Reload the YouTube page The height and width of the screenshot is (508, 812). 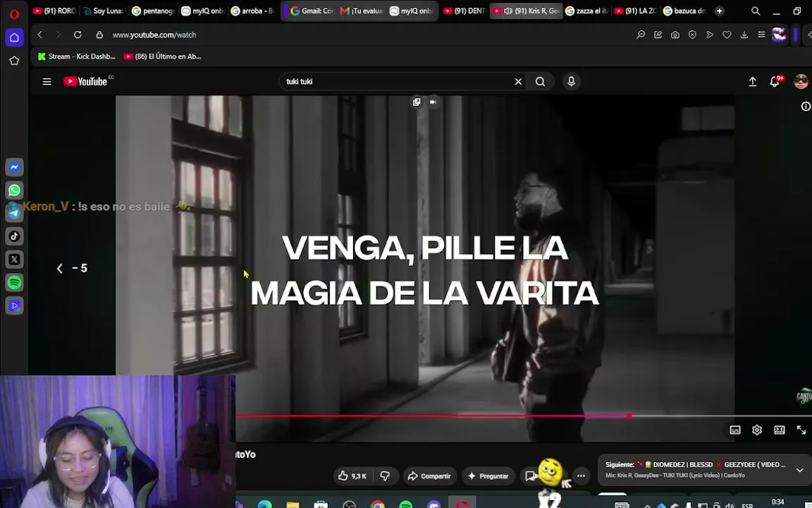tap(77, 35)
